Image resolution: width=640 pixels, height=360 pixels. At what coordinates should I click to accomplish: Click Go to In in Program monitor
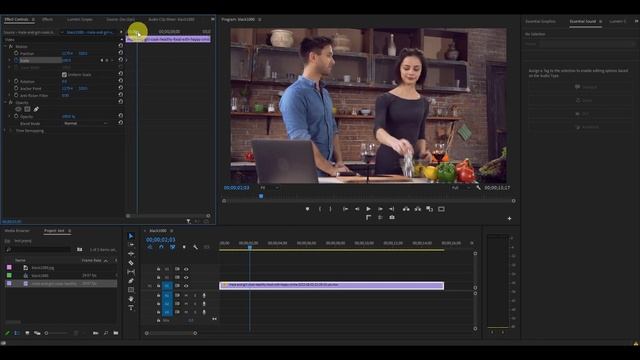coord(345,209)
